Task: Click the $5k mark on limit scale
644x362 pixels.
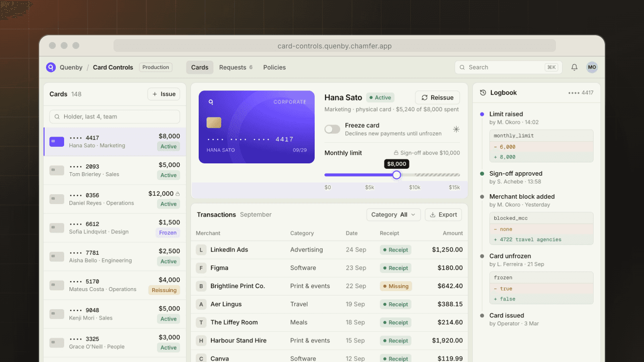Action: (369, 187)
